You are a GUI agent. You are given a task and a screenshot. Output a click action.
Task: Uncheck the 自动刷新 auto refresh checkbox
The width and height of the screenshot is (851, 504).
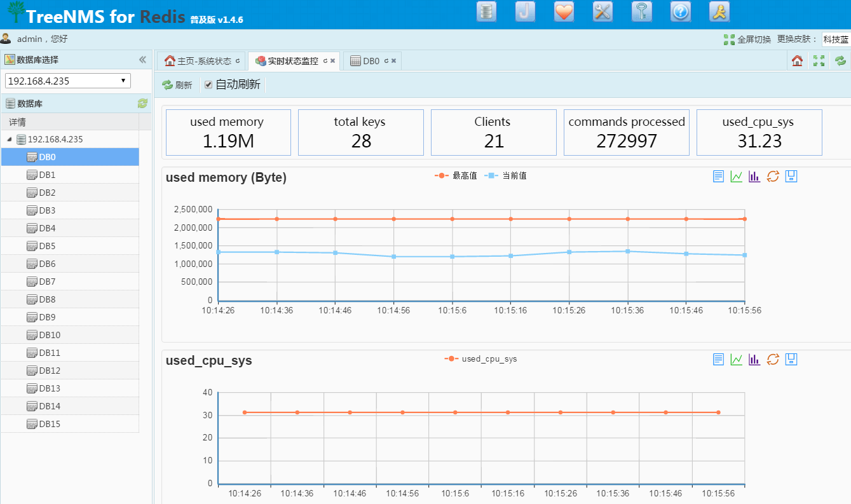tap(208, 85)
